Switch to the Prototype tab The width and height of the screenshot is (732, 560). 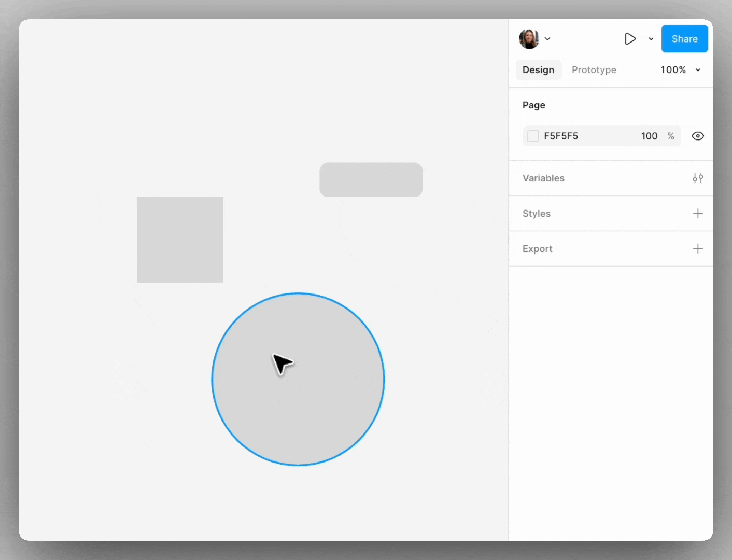pos(594,70)
